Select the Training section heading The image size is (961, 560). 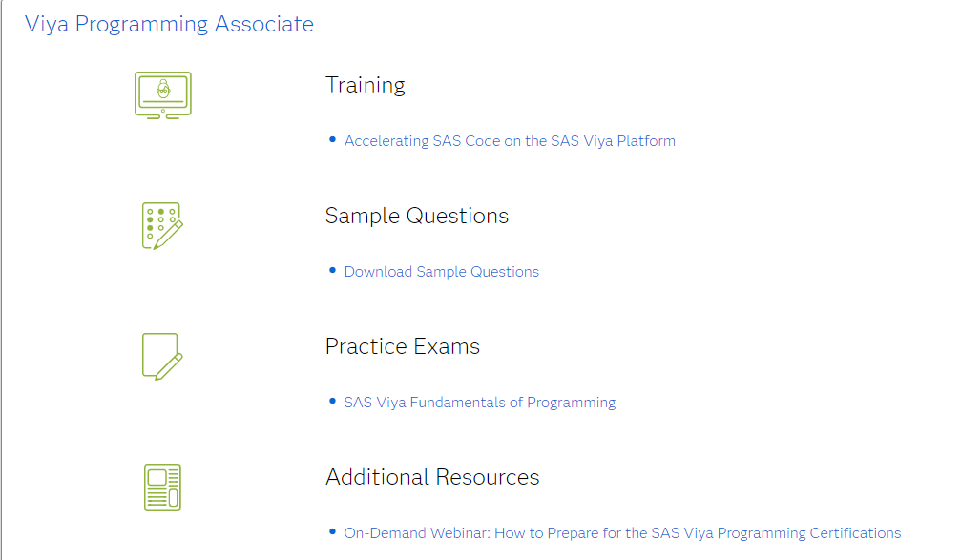(366, 84)
